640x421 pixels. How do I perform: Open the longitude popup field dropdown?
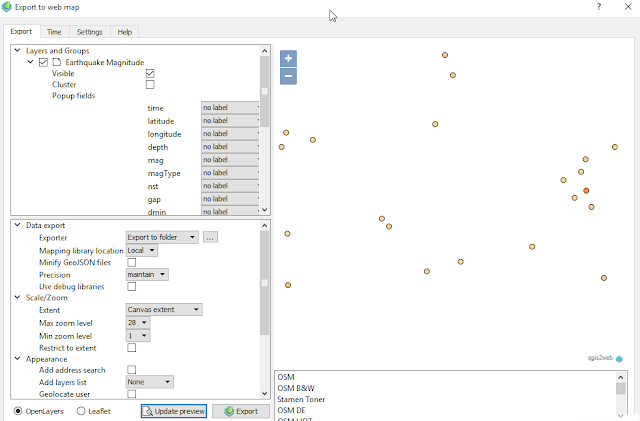[230, 134]
